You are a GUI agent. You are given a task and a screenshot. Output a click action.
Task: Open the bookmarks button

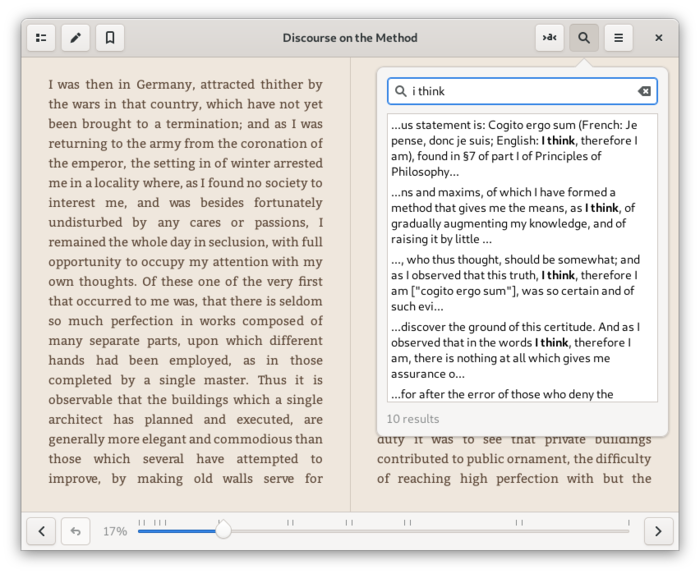click(x=110, y=38)
